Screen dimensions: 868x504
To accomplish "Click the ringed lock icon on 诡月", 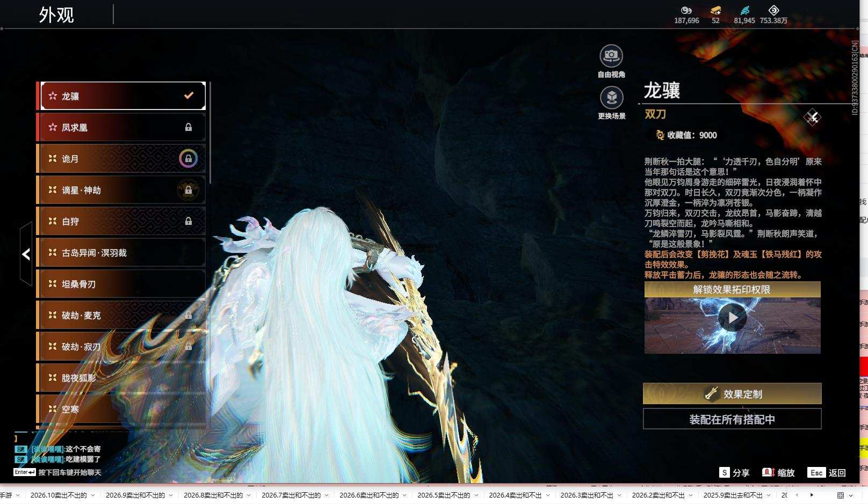I will (x=188, y=158).
